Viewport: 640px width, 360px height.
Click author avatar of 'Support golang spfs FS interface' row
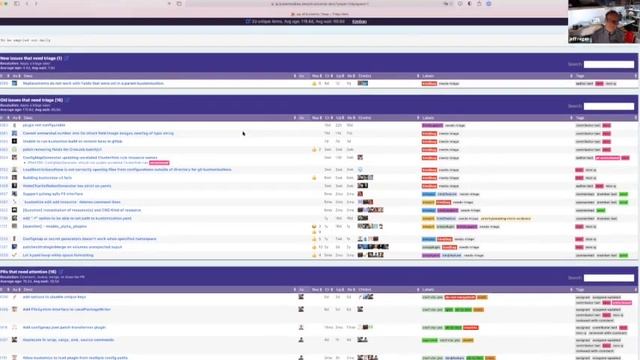[x=14, y=194]
